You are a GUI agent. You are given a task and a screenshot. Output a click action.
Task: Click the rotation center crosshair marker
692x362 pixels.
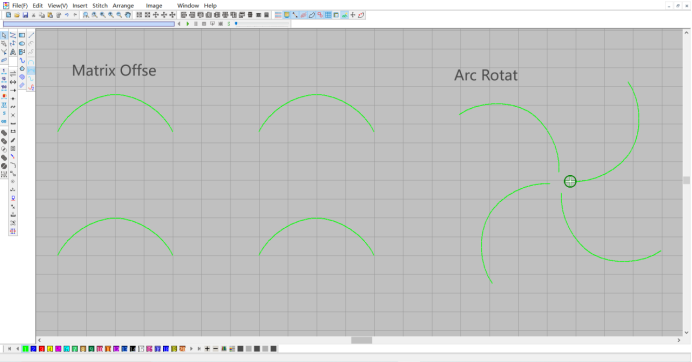tap(570, 181)
